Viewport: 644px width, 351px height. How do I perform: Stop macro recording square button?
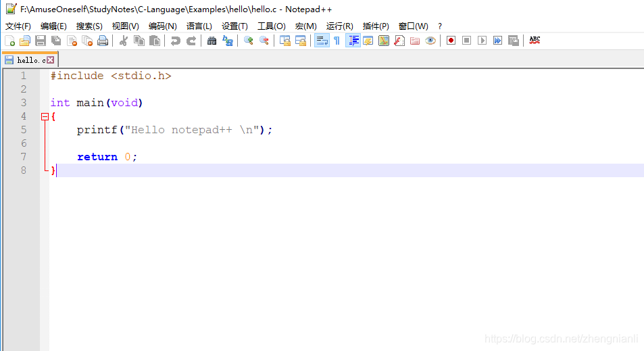point(466,41)
